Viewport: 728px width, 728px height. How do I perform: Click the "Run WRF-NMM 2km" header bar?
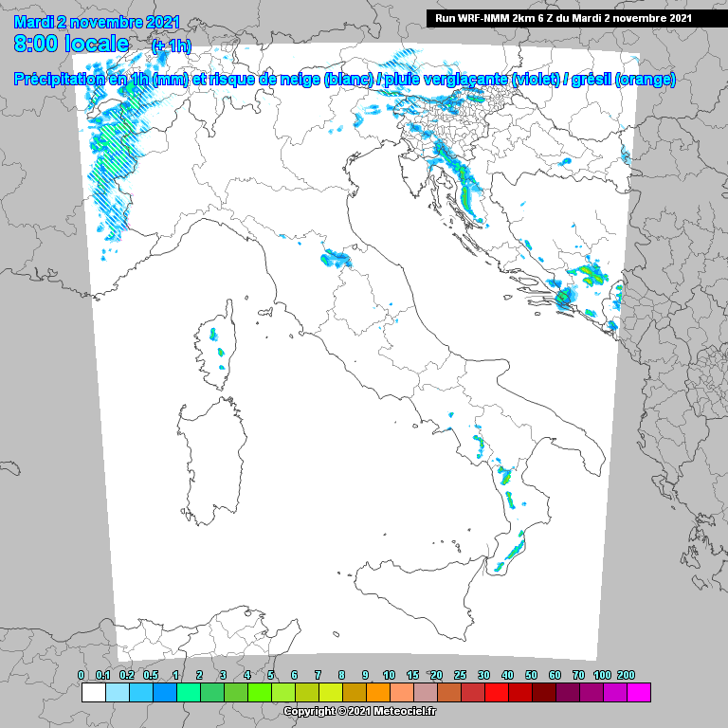click(x=563, y=17)
